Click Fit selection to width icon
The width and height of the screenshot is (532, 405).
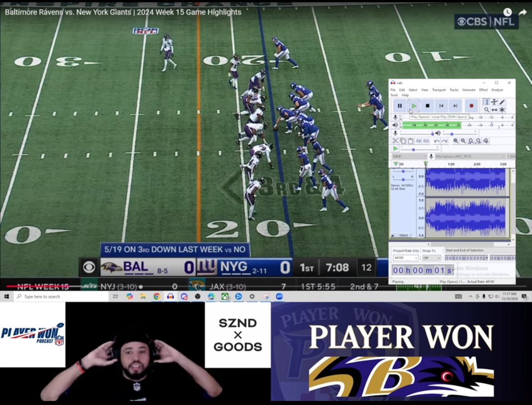[x=471, y=141]
